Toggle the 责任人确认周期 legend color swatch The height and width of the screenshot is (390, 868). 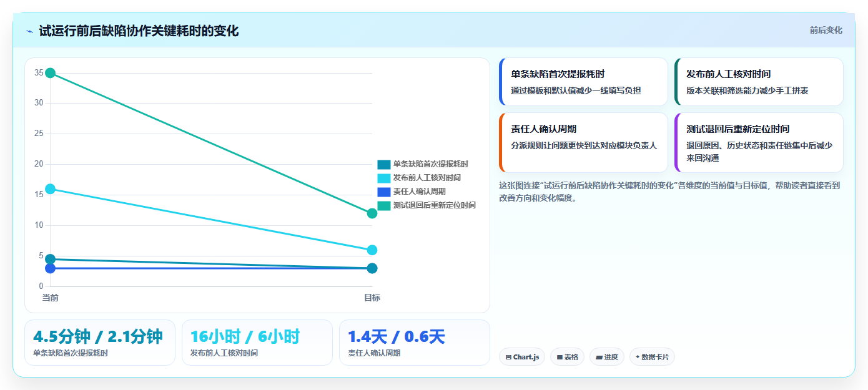point(384,192)
